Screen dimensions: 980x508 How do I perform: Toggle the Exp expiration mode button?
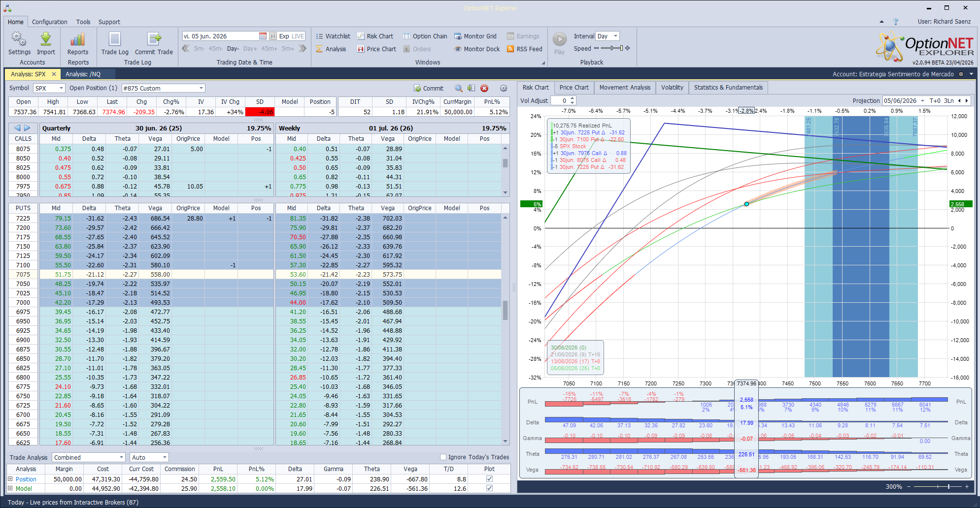(x=284, y=36)
